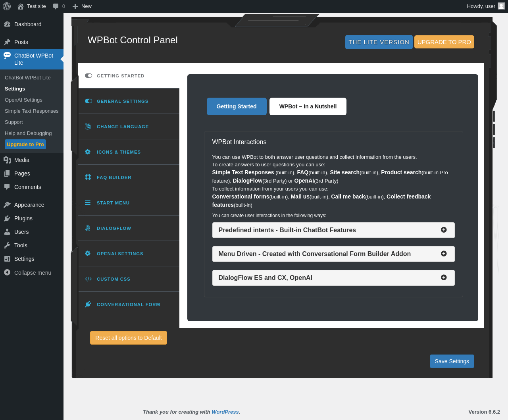The image size is (508, 420).
Task: Click the user avatar icon
Action: coord(501,6)
